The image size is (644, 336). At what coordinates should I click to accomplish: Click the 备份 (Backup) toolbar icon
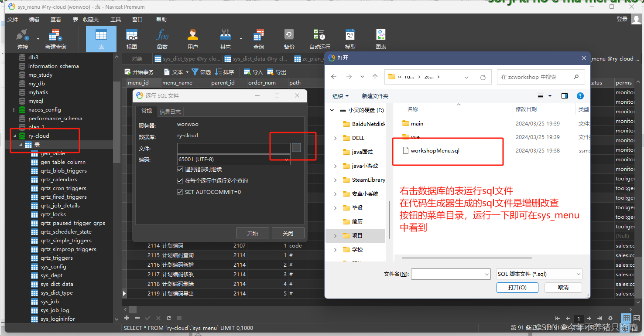(289, 39)
